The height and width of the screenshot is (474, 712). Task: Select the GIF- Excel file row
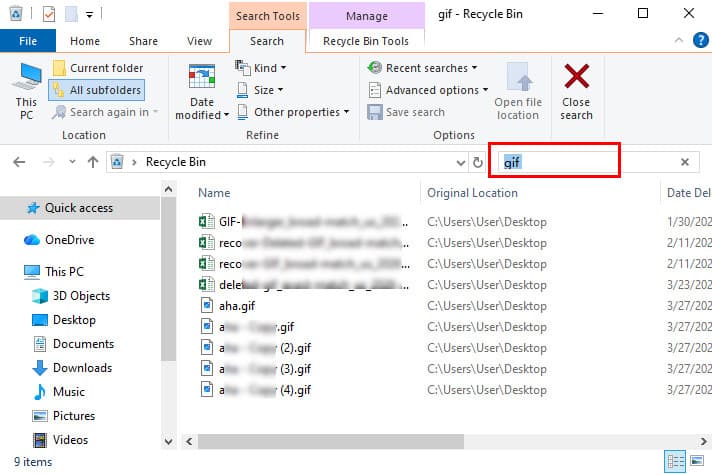click(x=304, y=222)
